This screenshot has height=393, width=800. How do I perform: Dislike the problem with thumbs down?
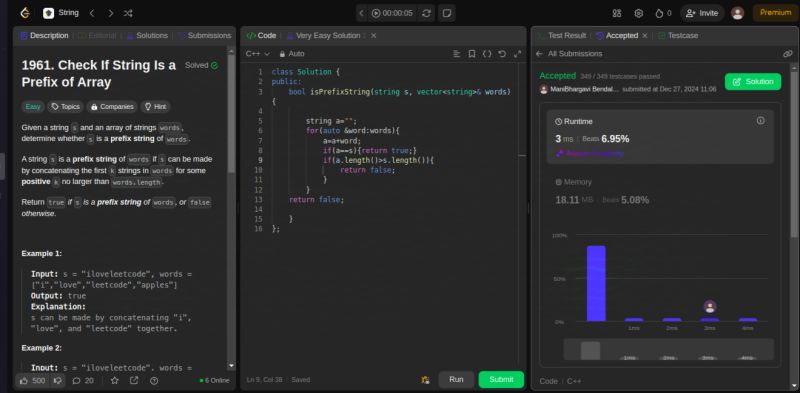58,380
